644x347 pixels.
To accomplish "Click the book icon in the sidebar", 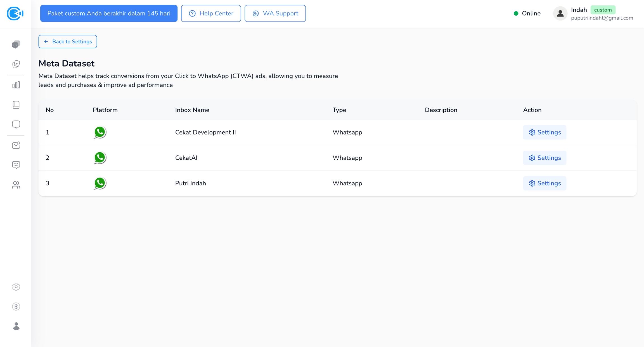I will point(16,105).
